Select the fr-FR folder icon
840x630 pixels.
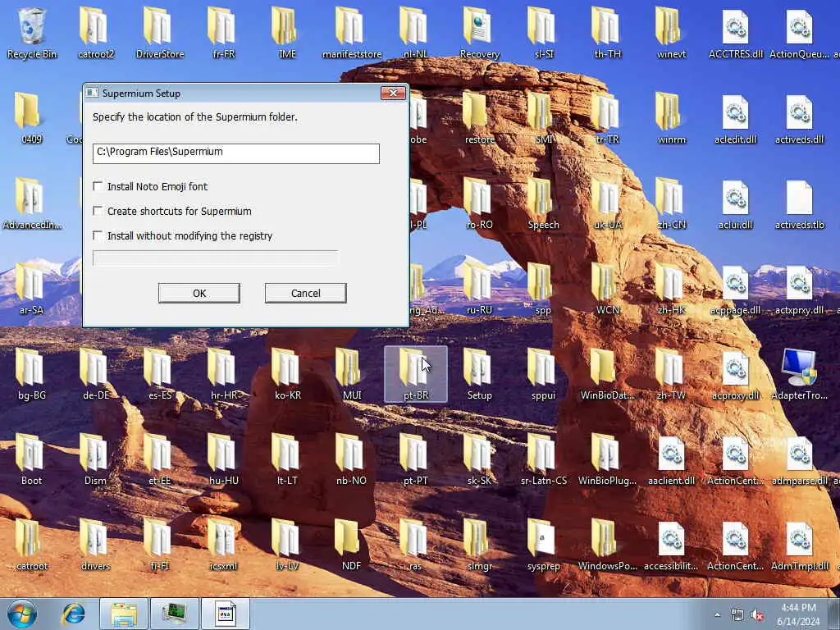click(x=224, y=33)
